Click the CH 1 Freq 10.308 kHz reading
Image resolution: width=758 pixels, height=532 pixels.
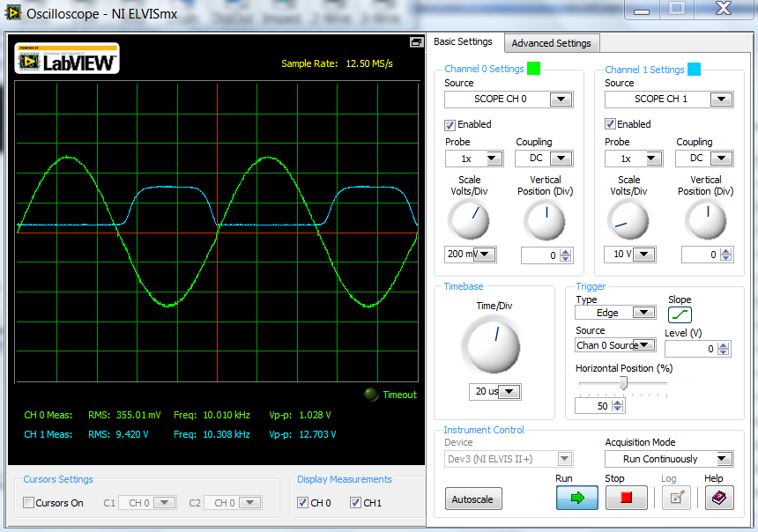(212, 434)
